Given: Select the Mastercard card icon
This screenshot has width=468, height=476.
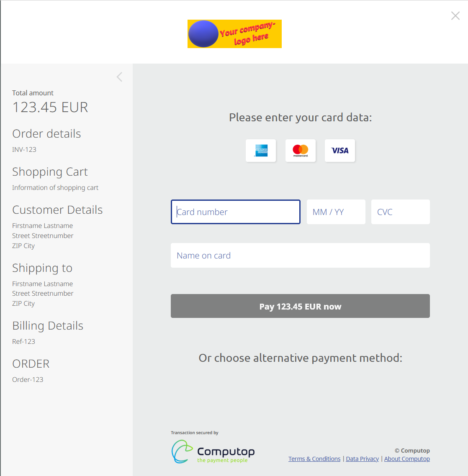Looking at the screenshot, I should pos(300,151).
